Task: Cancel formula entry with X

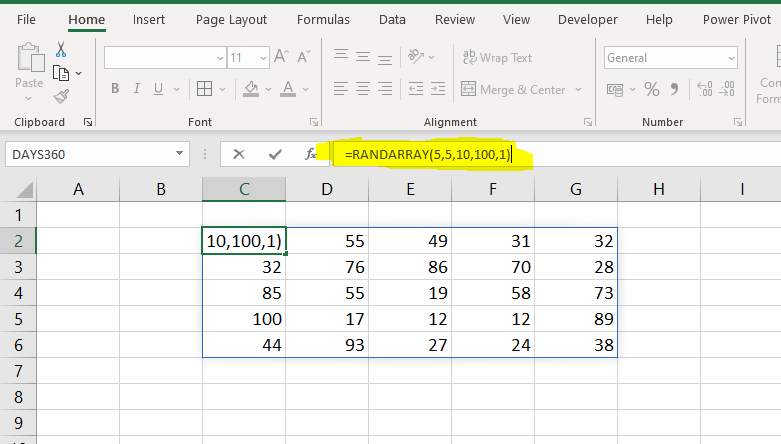Action: pos(239,154)
